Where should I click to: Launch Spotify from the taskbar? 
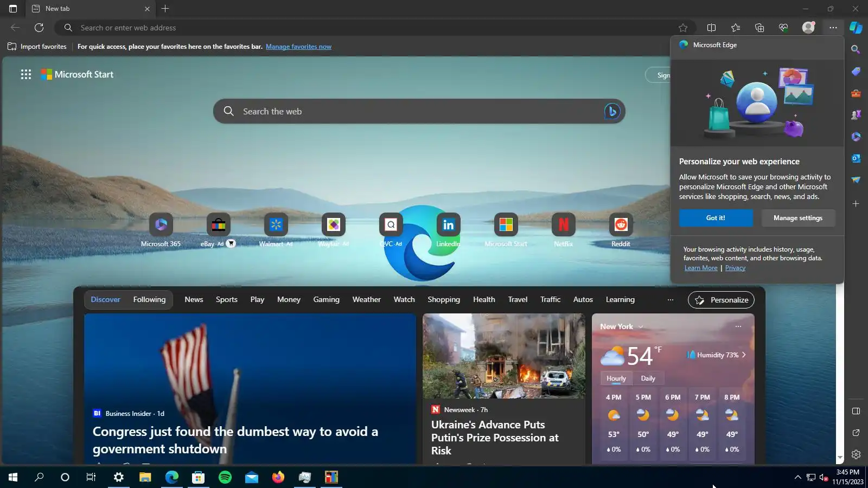click(x=225, y=477)
